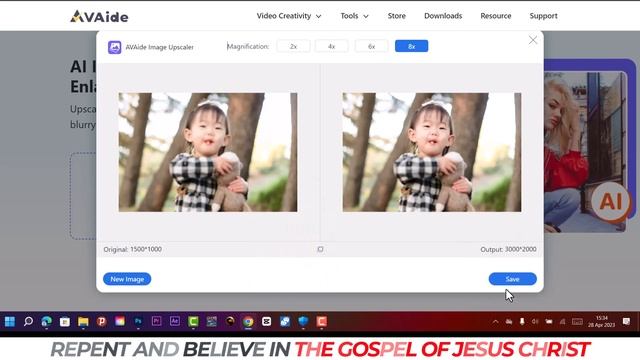Click the AVAide Image Upscaler logo icon
Viewport: 640px width, 360px height.
tap(114, 47)
